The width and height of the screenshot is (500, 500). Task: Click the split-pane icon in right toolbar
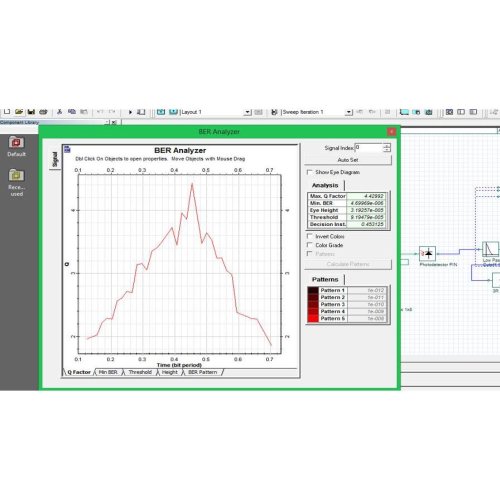(461, 112)
